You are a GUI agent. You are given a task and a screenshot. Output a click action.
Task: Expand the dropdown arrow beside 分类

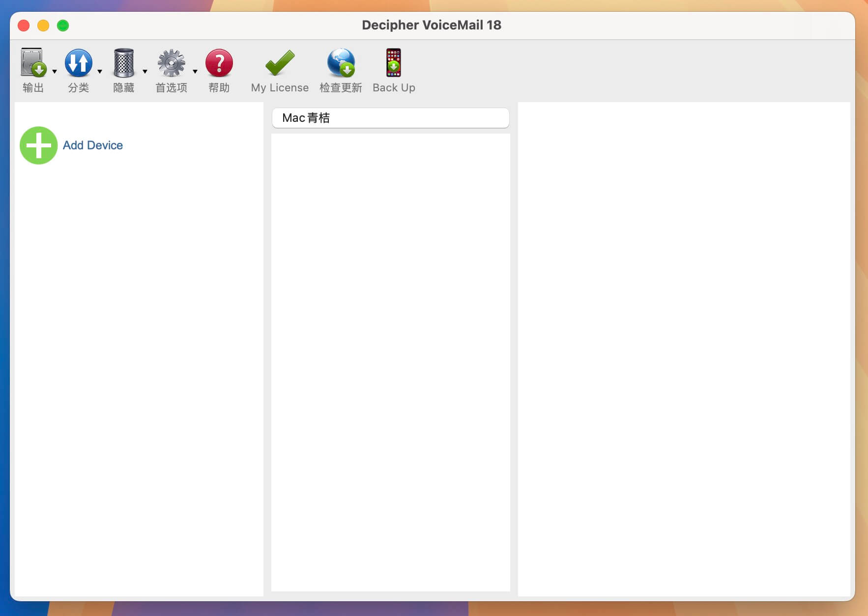coord(100,72)
